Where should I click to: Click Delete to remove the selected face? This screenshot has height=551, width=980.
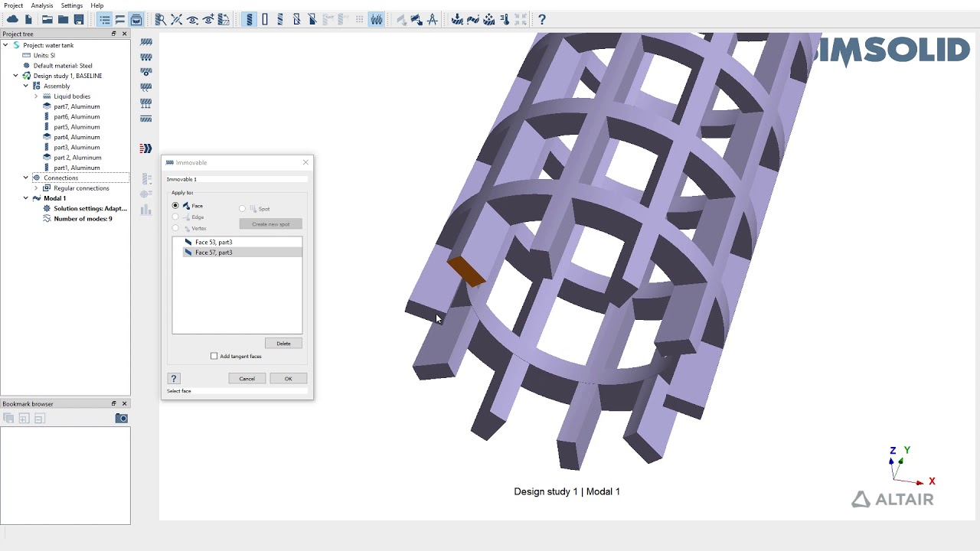(283, 344)
